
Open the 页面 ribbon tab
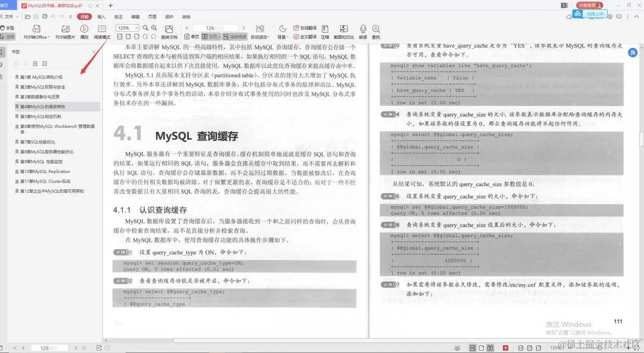pos(152,17)
